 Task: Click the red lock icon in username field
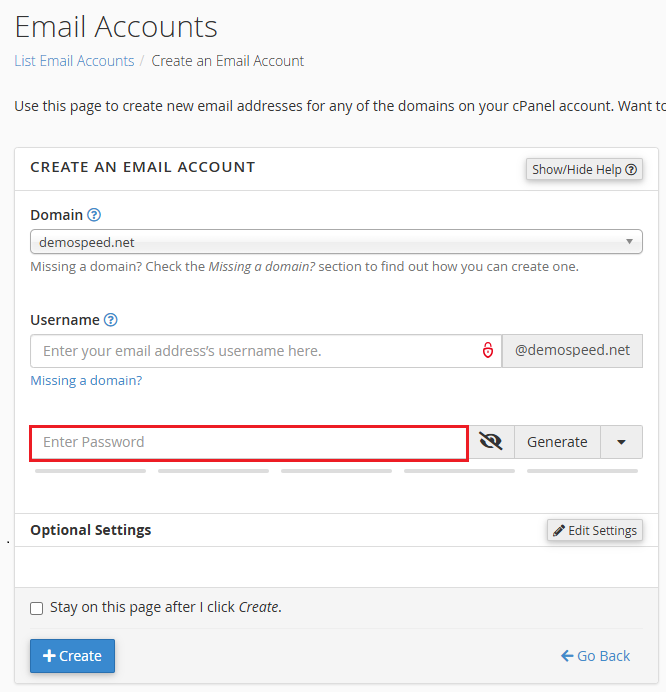click(x=488, y=351)
